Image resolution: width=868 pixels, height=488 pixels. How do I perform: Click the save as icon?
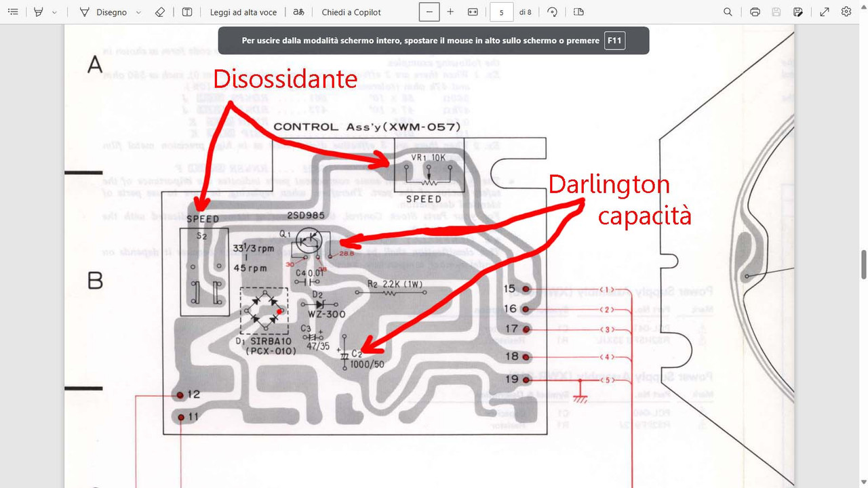tap(798, 12)
